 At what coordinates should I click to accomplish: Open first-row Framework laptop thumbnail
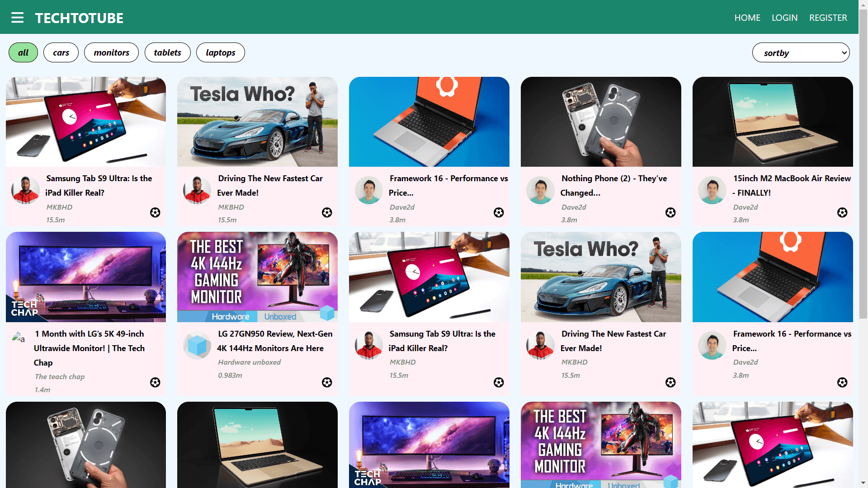coord(429,122)
